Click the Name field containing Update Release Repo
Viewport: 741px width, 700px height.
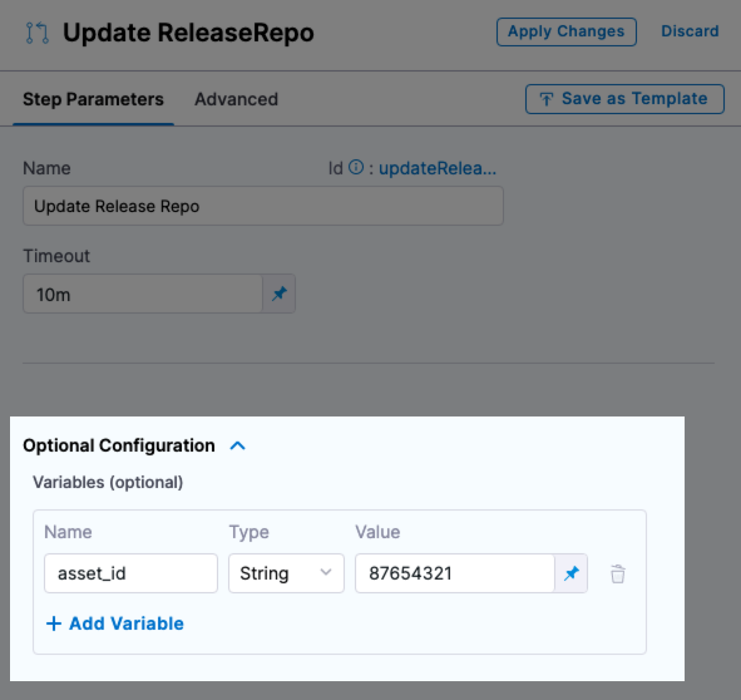[x=263, y=206]
